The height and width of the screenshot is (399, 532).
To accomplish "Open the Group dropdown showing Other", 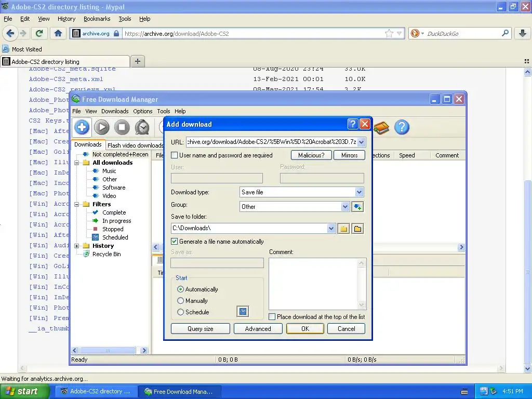I will tap(345, 207).
